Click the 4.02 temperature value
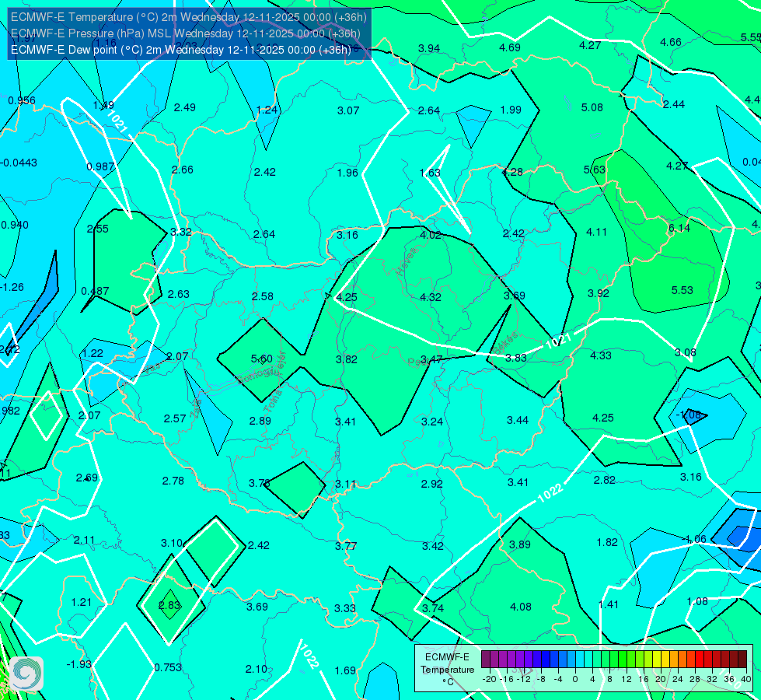The image size is (761, 700). point(430,235)
